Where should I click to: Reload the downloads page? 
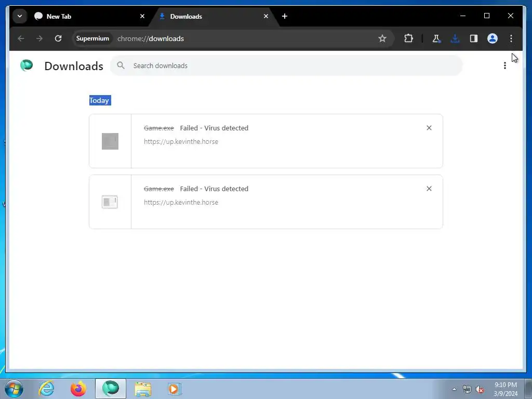pos(58,38)
